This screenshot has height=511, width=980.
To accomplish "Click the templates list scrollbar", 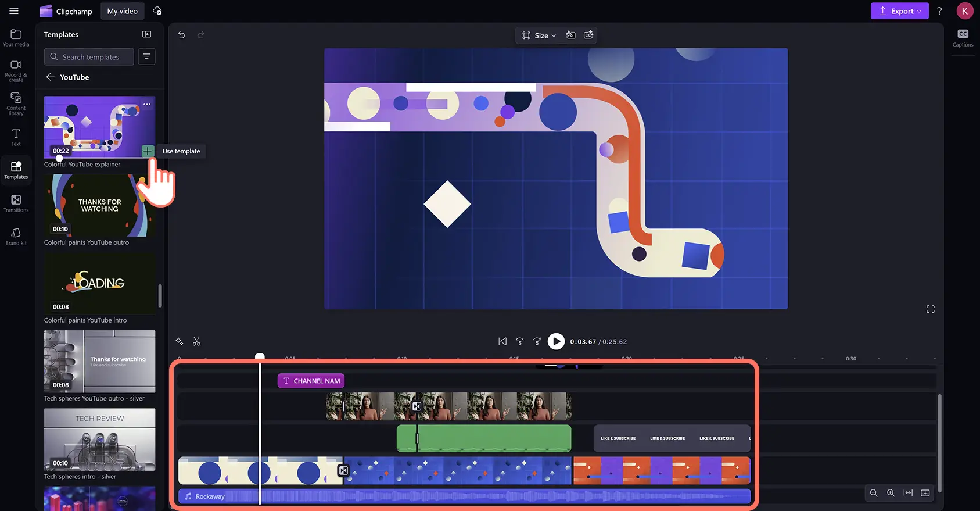I will click(x=160, y=296).
